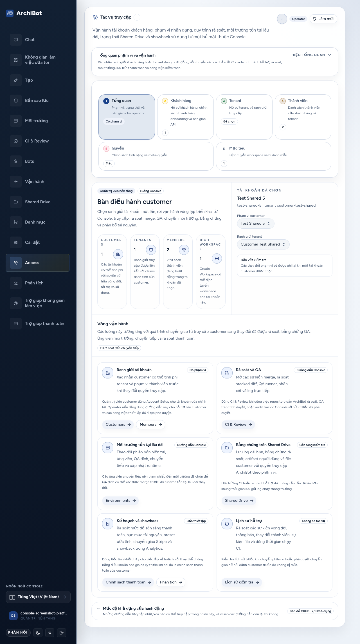This screenshot has width=360, height=644.
Task: Click the Quản trị viên nền tảng badge
Action: pos(116,191)
